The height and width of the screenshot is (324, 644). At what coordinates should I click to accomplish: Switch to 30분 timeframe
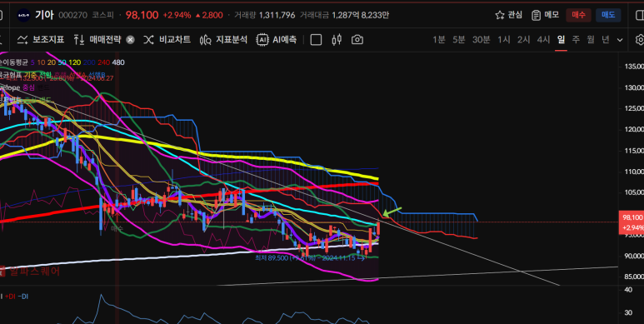click(481, 40)
